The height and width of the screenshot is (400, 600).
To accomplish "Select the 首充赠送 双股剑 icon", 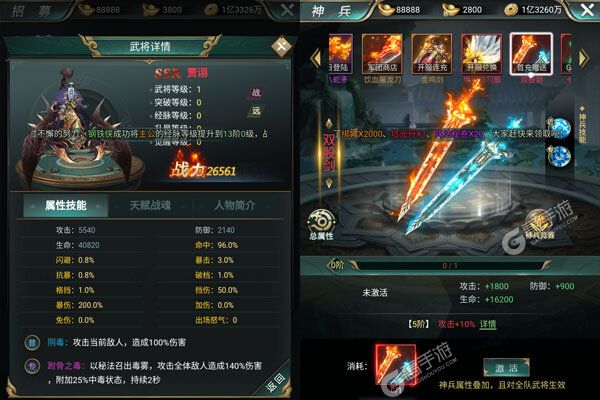I will 531,54.
